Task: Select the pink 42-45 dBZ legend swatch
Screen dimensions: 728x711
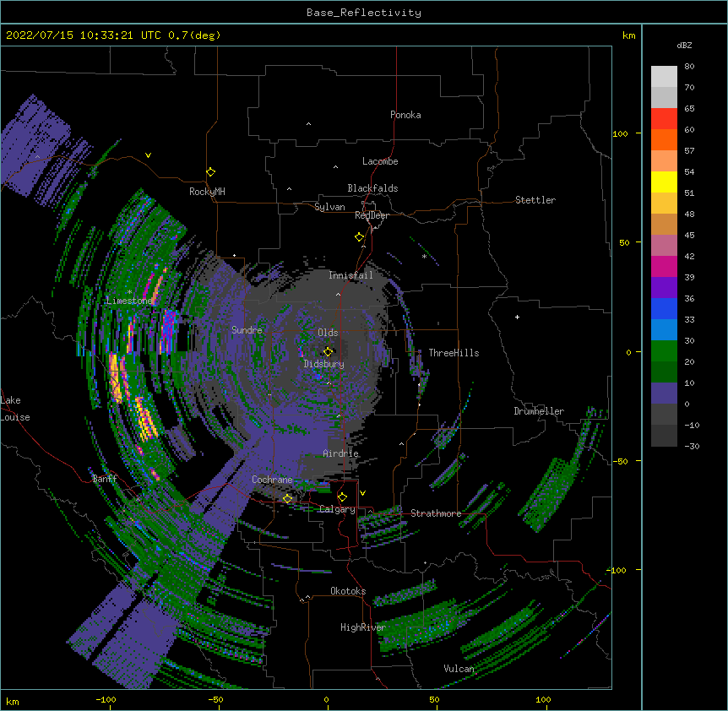Action: tap(664, 245)
